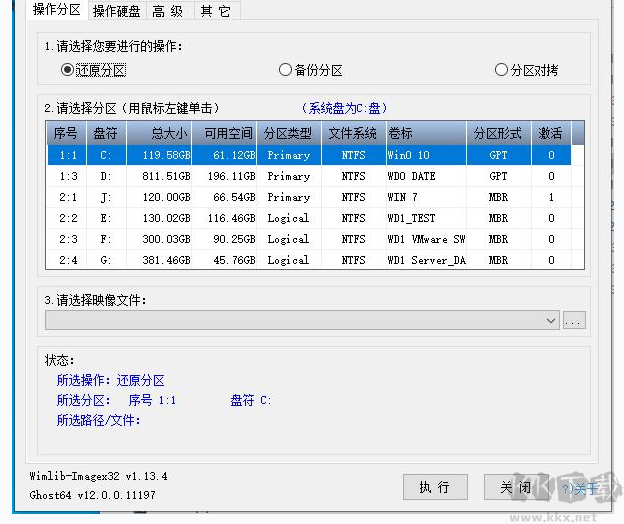
Task: Click the Ghost64 v12.0.0.11197 version text
Action: [92, 495]
